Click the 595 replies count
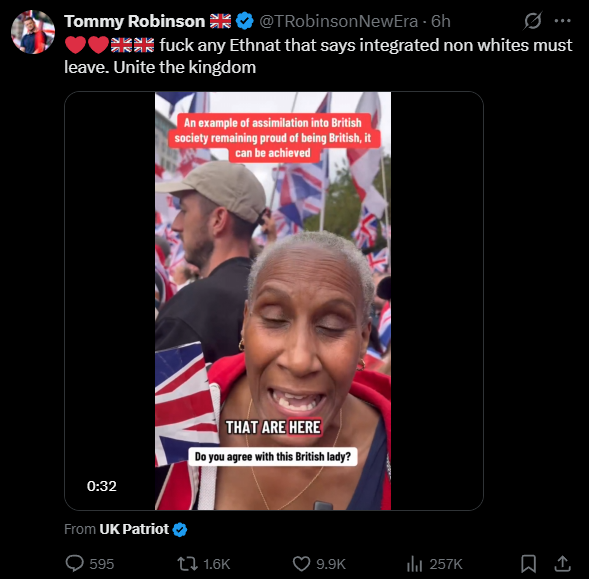The height and width of the screenshot is (579, 589). point(101,564)
